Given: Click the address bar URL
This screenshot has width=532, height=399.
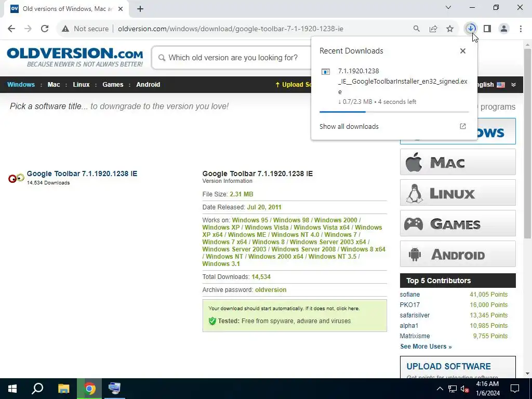Looking at the screenshot, I should pyautogui.click(x=231, y=29).
